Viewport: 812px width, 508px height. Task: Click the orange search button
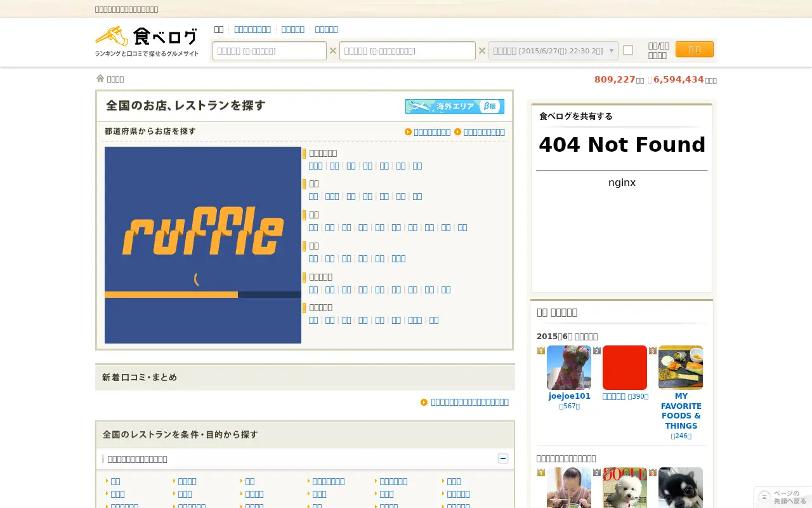pos(695,50)
